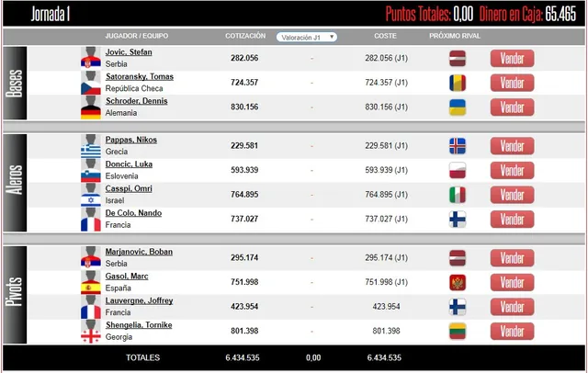The image size is (588, 373).
Task: Click the German flag beside Schroder, Dennis
Action: (91, 112)
